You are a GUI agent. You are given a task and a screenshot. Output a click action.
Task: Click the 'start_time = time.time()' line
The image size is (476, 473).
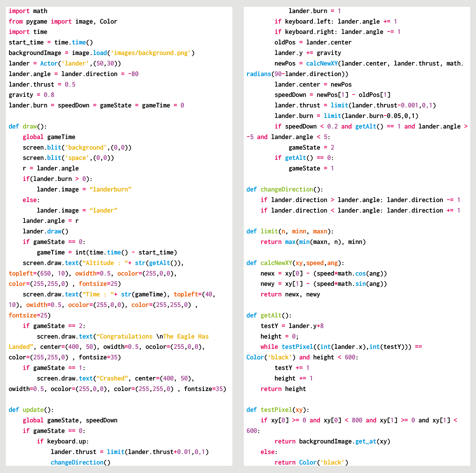click(x=51, y=42)
